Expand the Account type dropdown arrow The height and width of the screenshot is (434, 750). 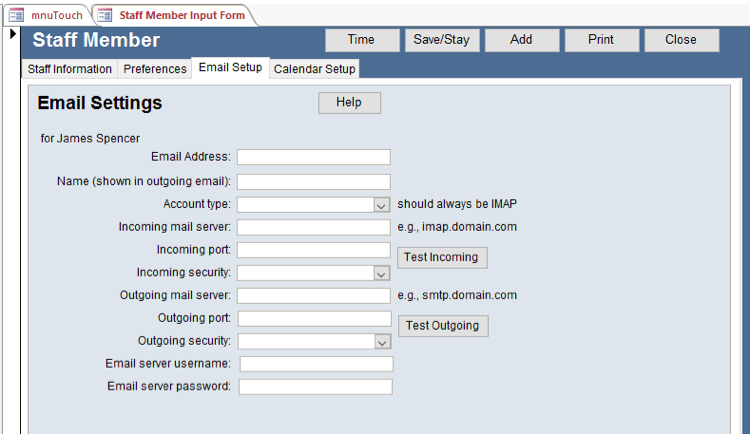click(381, 205)
